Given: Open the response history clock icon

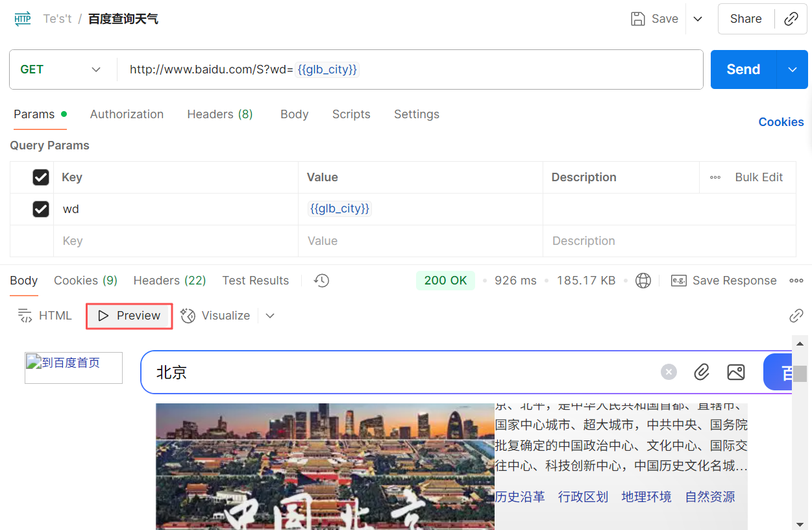Looking at the screenshot, I should (x=321, y=281).
